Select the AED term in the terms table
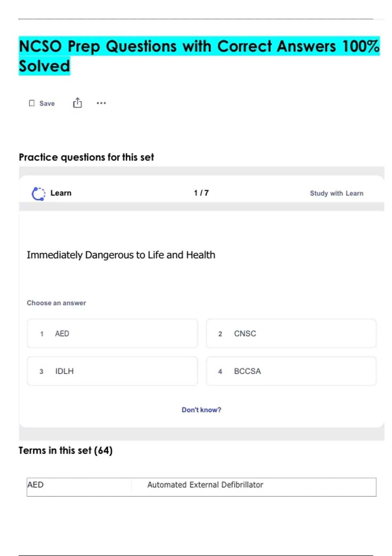392x556 pixels. [x=36, y=485]
